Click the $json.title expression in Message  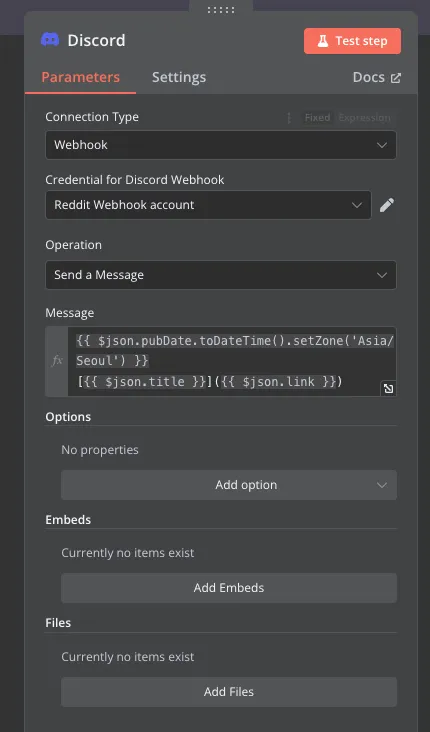coord(145,382)
